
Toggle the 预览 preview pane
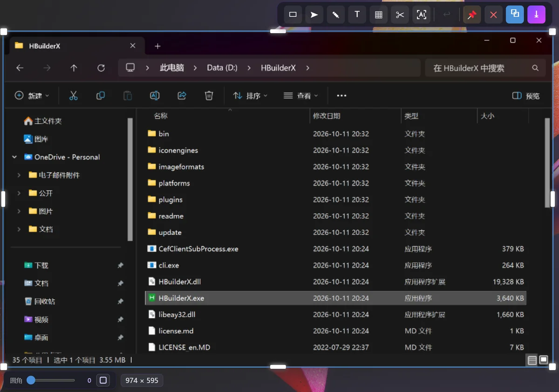pos(526,96)
